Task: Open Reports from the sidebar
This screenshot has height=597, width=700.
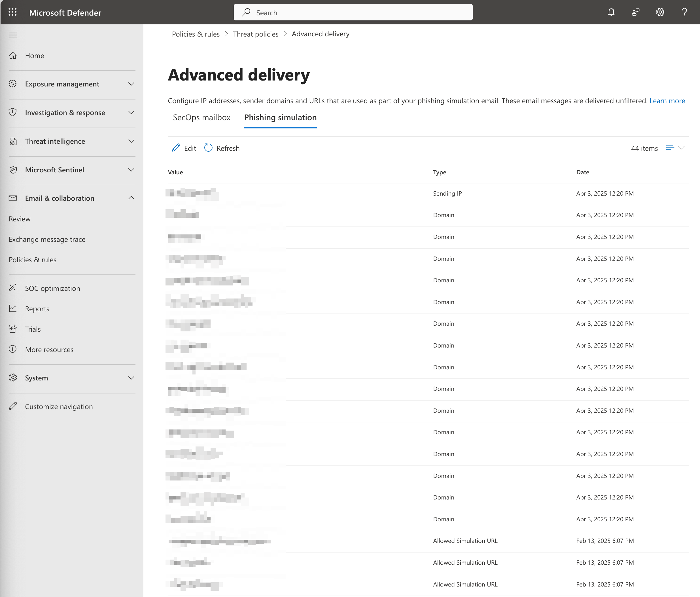Action: (x=37, y=309)
